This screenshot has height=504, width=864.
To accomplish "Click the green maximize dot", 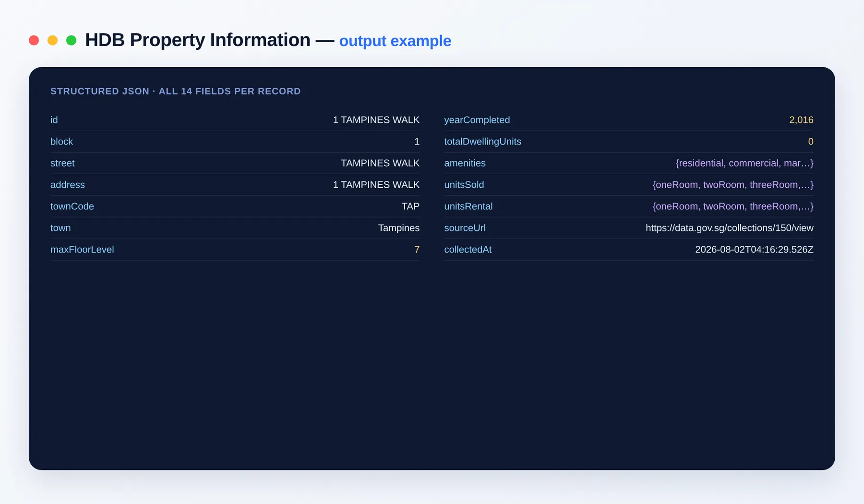I will pyautogui.click(x=71, y=40).
